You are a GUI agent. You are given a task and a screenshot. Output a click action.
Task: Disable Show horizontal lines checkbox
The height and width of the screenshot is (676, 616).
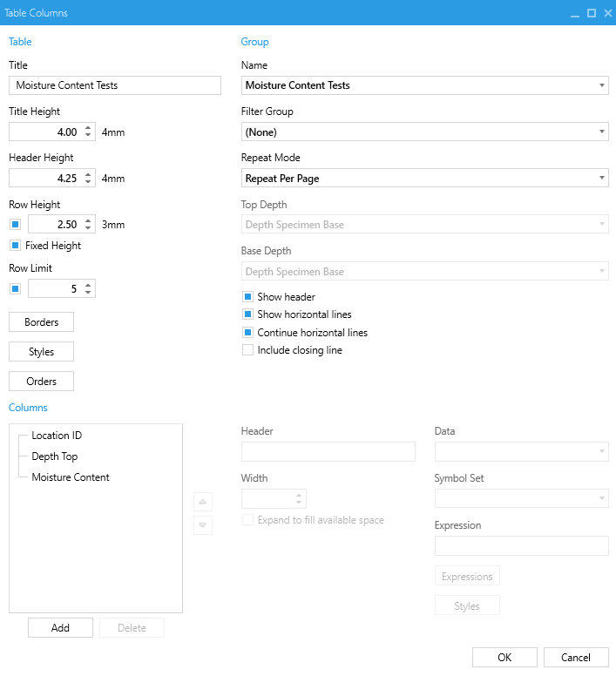(247, 314)
